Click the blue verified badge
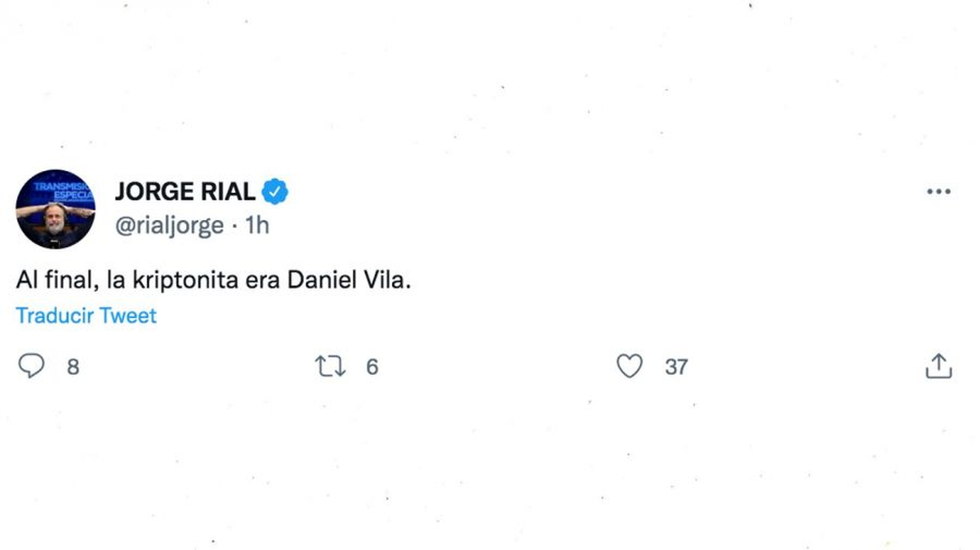This screenshot has height=550, width=980. [x=274, y=192]
